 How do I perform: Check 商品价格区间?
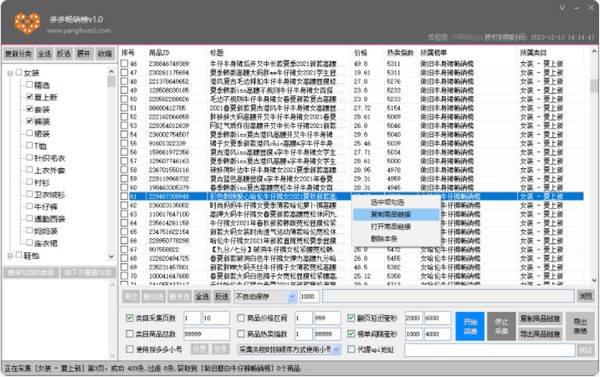click(241, 318)
